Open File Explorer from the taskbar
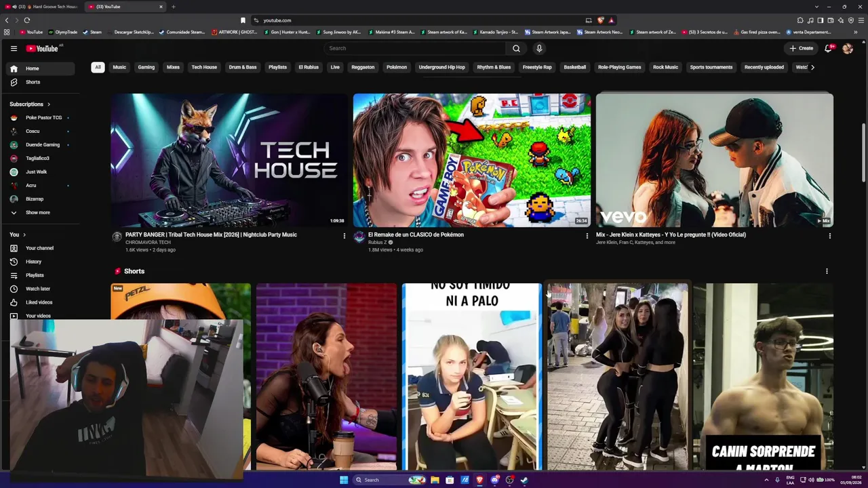Screen dimensions: 868x488 435,480
